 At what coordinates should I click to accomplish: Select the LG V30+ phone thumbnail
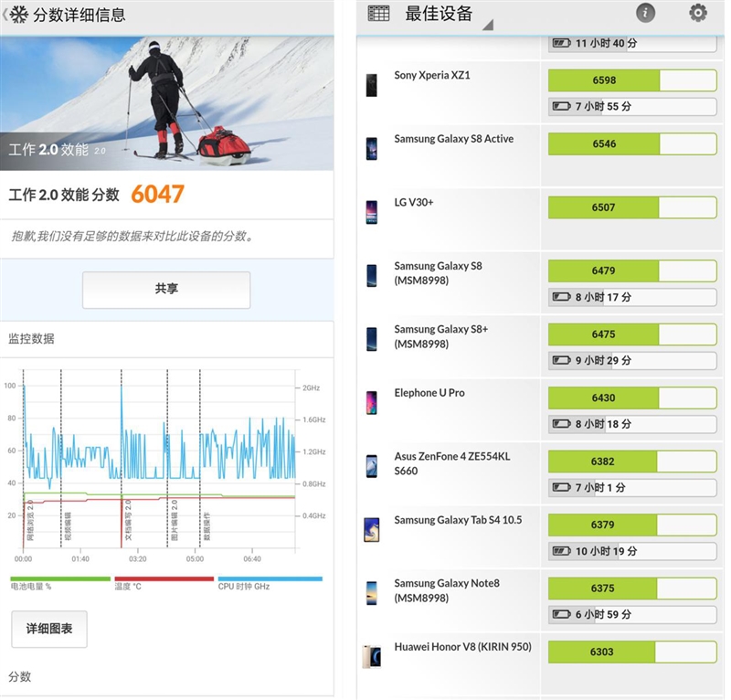click(x=372, y=212)
